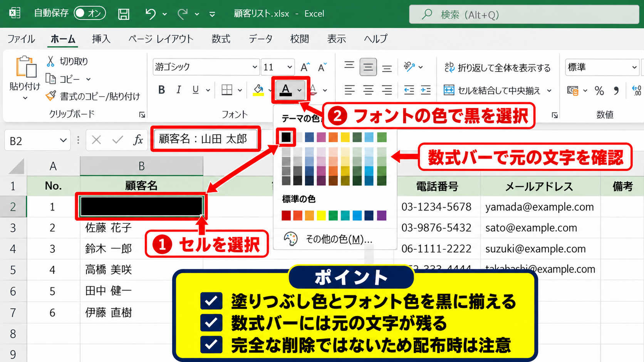Toggle Italic formatting
The width and height of the screenshot is (644, 362).
point(178,90)
